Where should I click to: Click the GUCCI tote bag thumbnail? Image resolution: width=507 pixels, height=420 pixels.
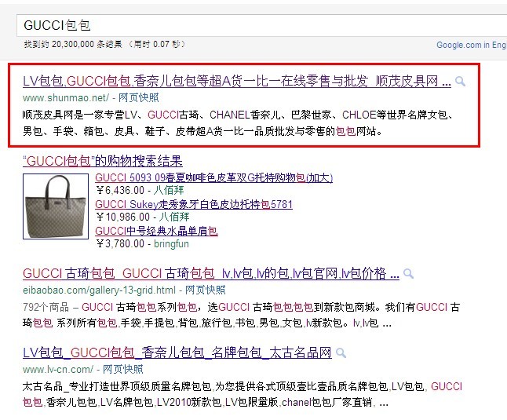tap(56, 206)
